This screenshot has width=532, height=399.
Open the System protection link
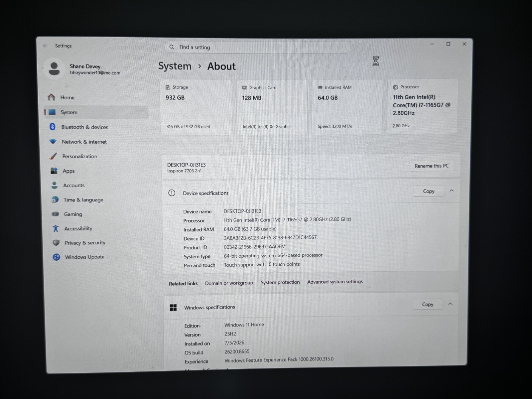click(280, 282)
